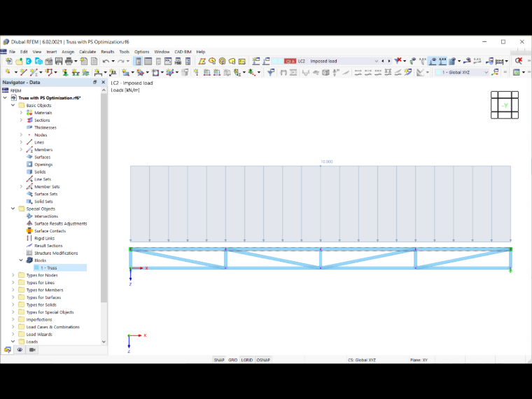Select the nodal load tool
This screenshot has width=532, height=399.
pyautogui.click(x=196, y=72)
